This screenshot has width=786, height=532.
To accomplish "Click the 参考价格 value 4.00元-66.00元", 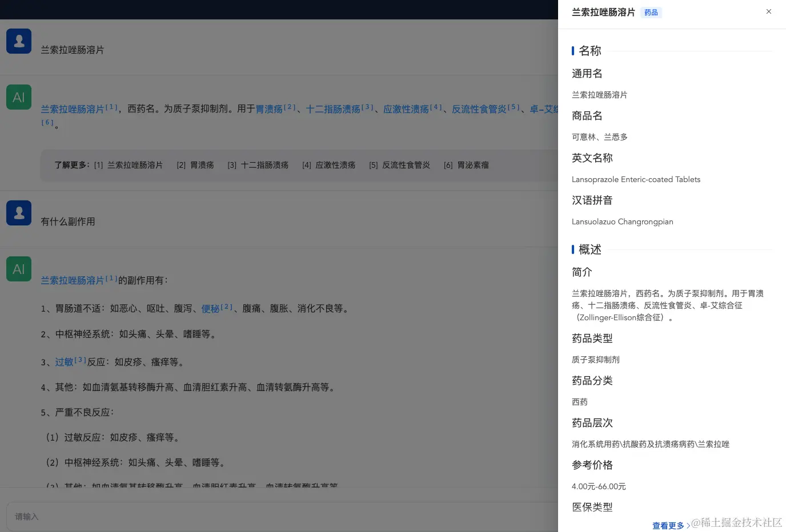I will pos(599,486).
